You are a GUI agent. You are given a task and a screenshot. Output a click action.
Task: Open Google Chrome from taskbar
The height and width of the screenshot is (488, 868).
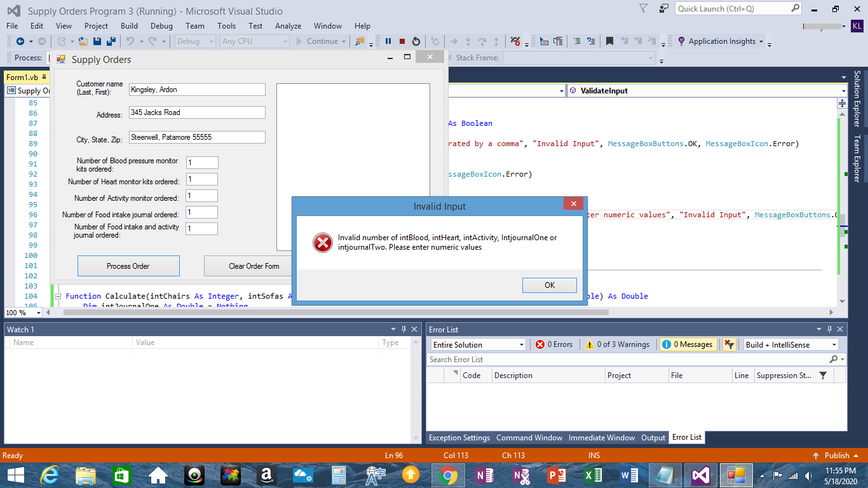tap(447, 475)
